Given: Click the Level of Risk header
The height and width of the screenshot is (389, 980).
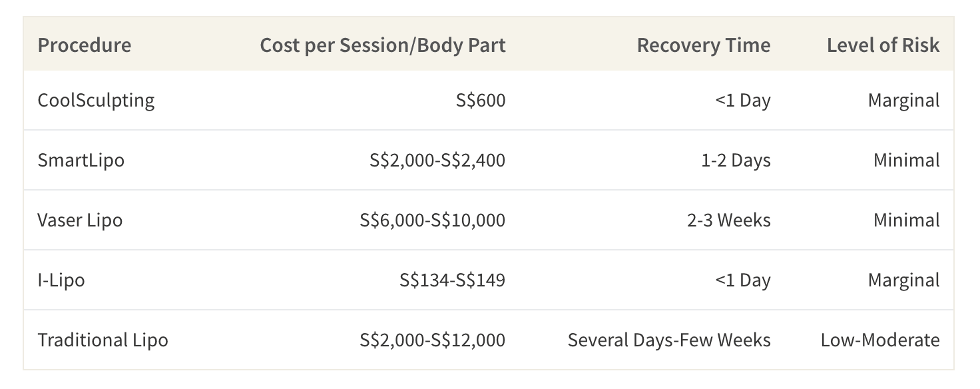Looking at the screenshot, I should 883,45.
